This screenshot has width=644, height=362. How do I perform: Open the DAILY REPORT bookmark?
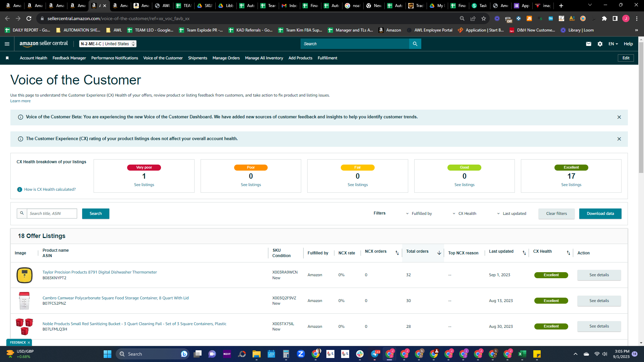(x=28, y=30)
